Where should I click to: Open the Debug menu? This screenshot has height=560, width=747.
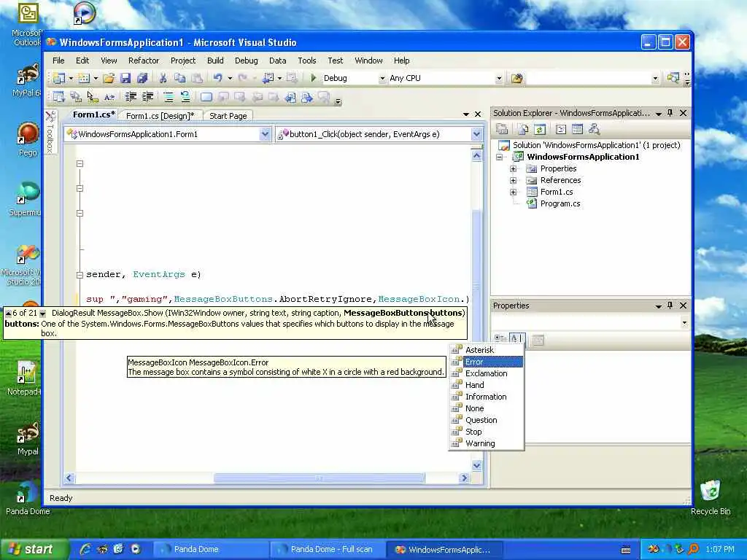click(x=247, y=61)
